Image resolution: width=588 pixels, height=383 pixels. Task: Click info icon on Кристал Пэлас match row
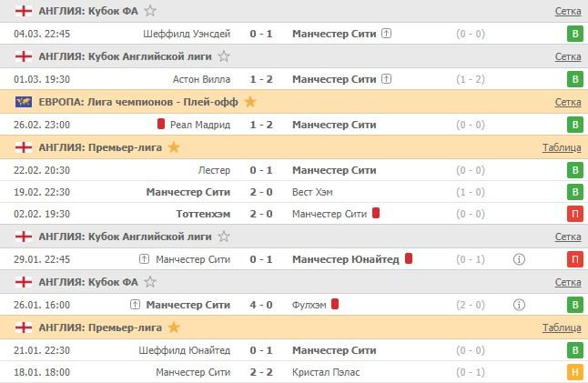[x=520, y=372]
